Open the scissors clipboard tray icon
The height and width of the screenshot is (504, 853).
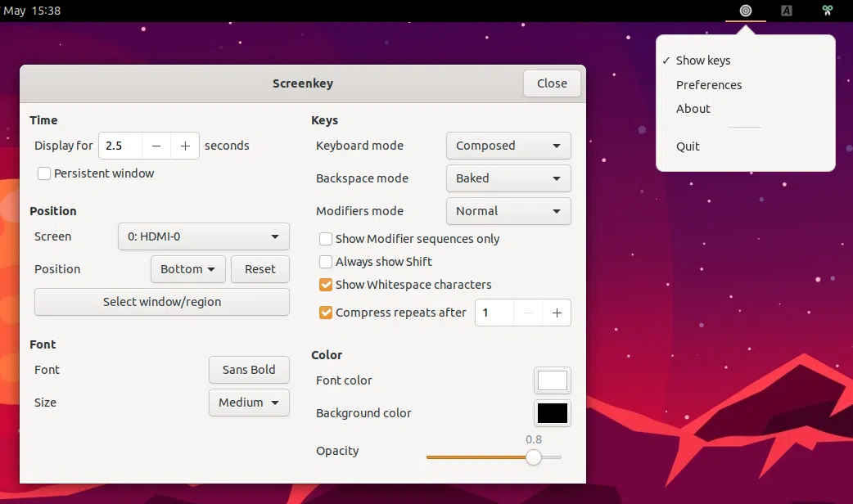tap(828, 11)
